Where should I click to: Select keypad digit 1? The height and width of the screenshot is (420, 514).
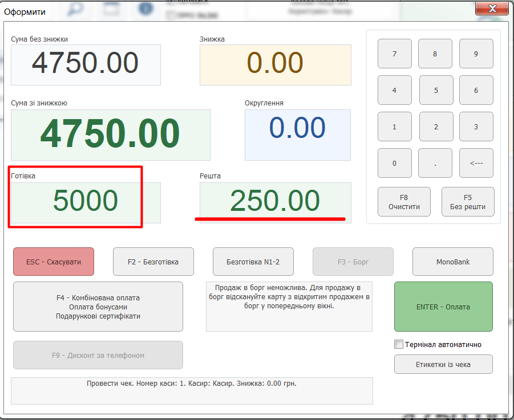pyautogui.click(x=394, y=127)
